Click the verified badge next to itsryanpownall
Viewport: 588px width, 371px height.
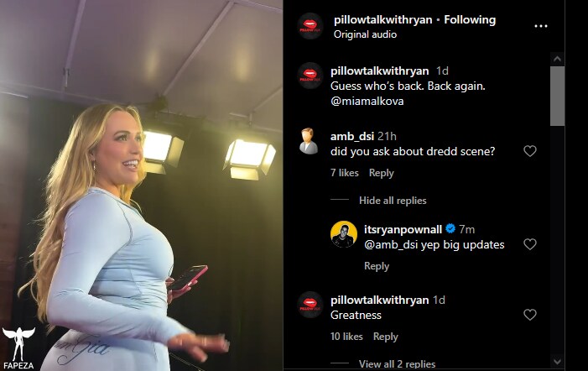450,228
